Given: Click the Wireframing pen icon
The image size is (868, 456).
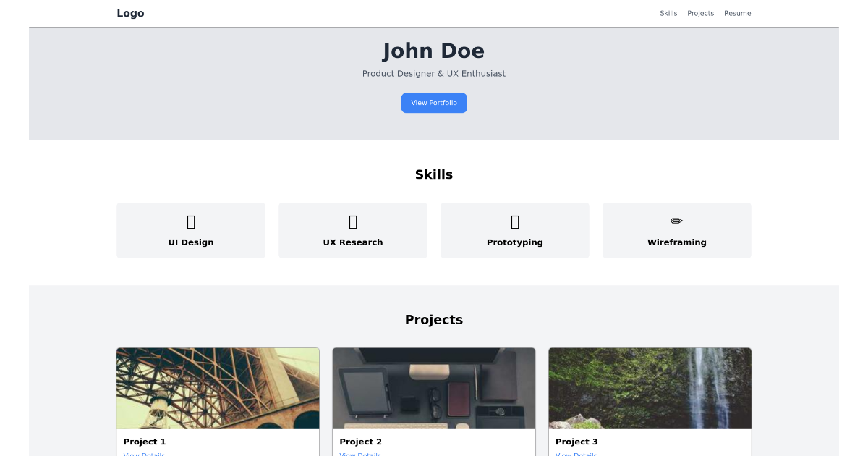Looking at the screenshot, I should pyautogui.click(x=676, y=221).
